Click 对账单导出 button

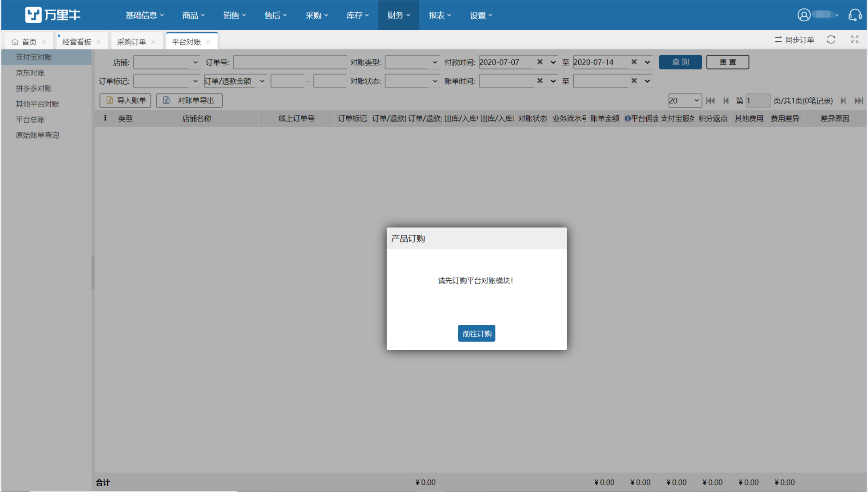[x=189, y=101]
